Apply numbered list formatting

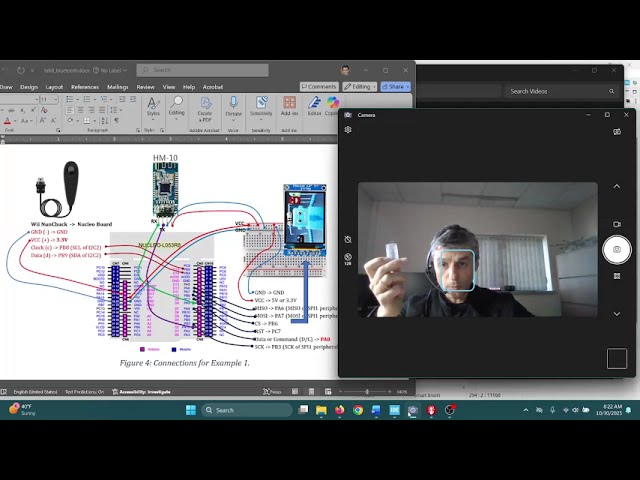[x=89, y=99]
